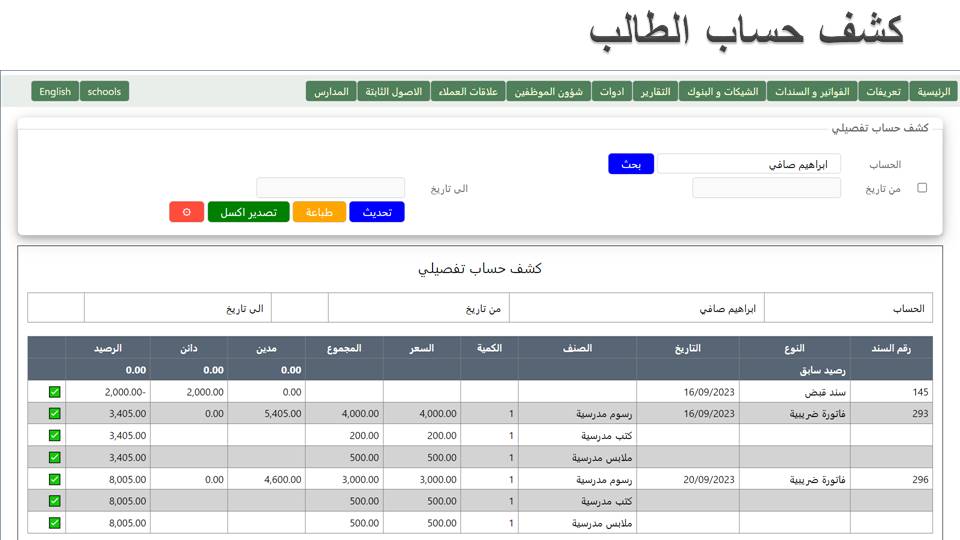The height and width of the screenshot is (540, 960).
Task: Expand the 'الشيكات و البنوك' dropdown menu
Action: (x=722, y=92)
